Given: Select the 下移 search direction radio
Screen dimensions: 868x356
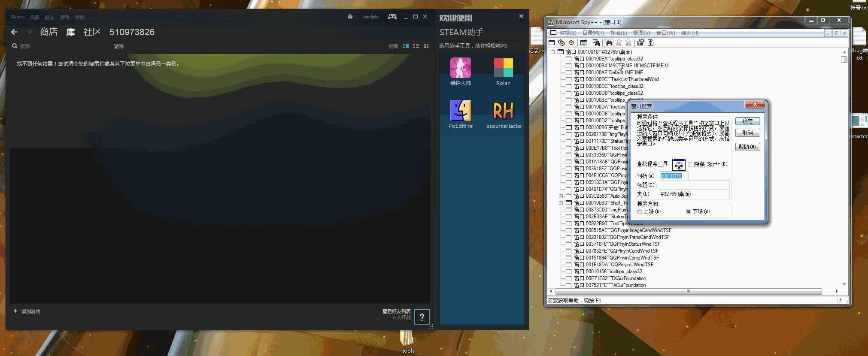Looking at the screenshot, I should (x=689, y=211).
